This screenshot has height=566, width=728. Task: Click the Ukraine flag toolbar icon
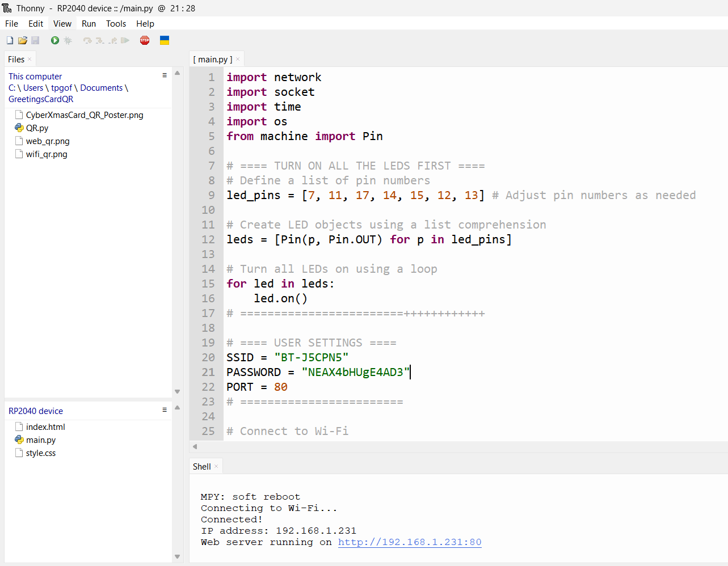coord(165,40)
